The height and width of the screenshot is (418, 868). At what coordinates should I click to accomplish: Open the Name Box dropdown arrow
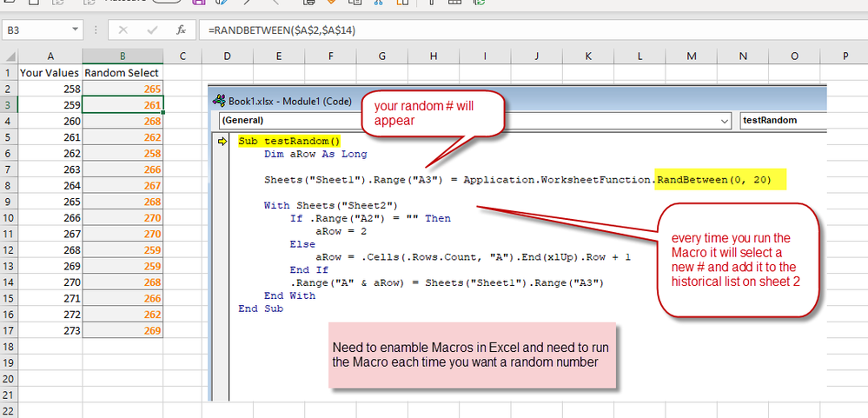[x=75, y=30]
